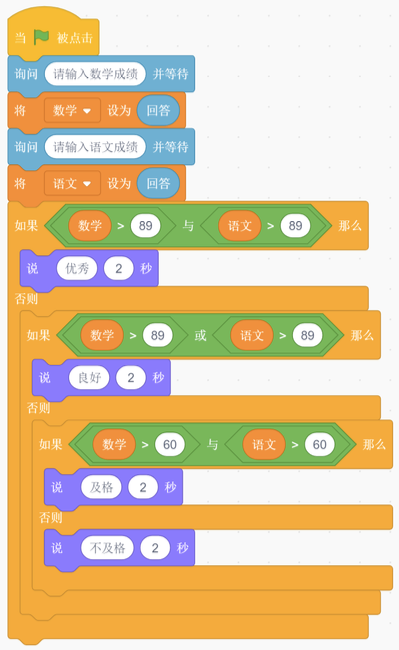This screenshot has width=399, height=650.
Task: Click the 数学 variable in the 或 condition
Action: point(102,335)
